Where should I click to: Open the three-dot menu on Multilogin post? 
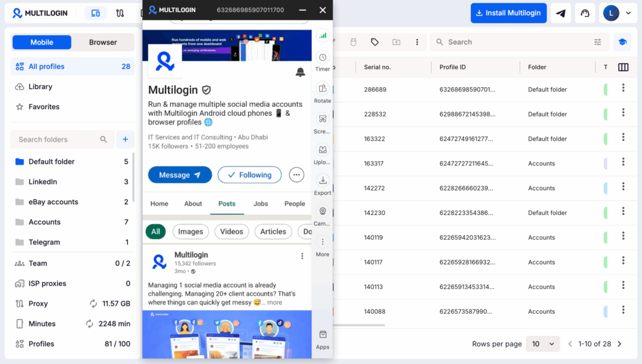[x=302, y=256]
